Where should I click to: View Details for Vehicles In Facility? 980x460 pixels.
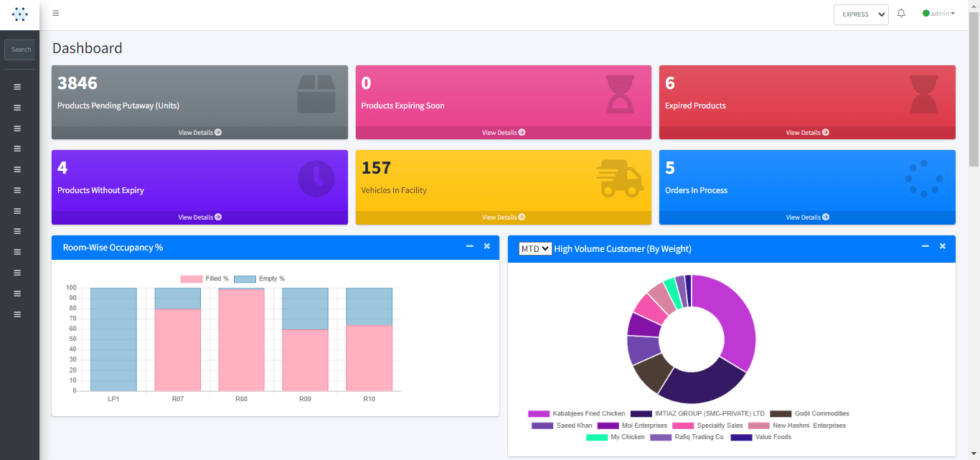pyautogui.click(x=503, y=217)
